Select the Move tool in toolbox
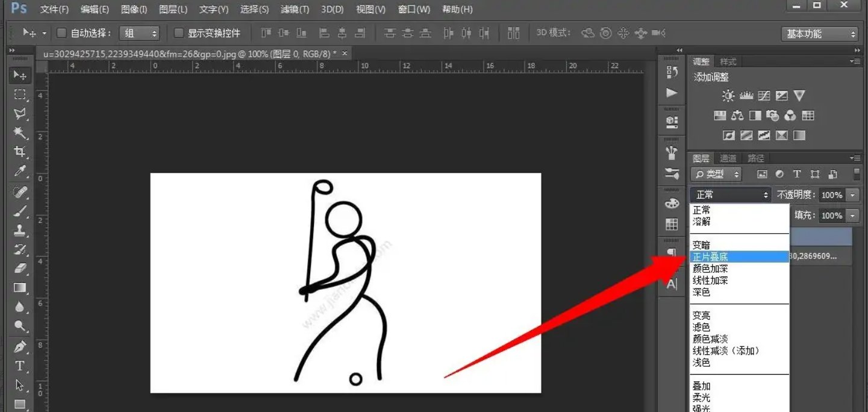Viewport: 868px width, 412px height. (x=20, y=75)
